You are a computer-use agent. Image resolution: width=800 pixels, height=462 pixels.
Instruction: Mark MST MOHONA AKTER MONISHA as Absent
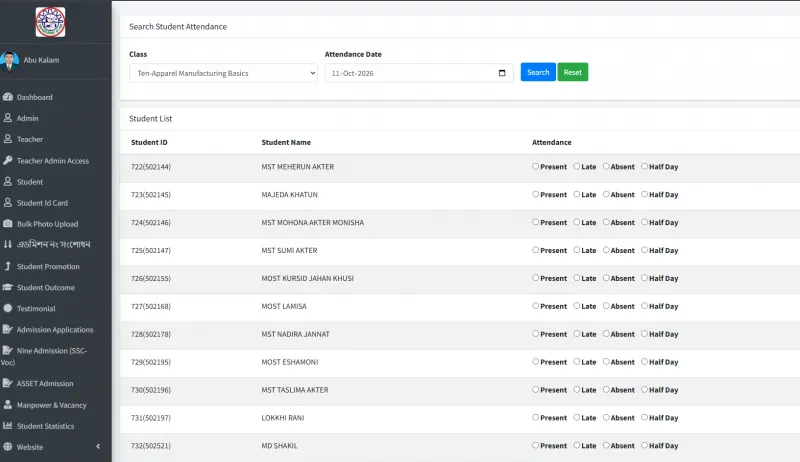[x=606, y=222]
